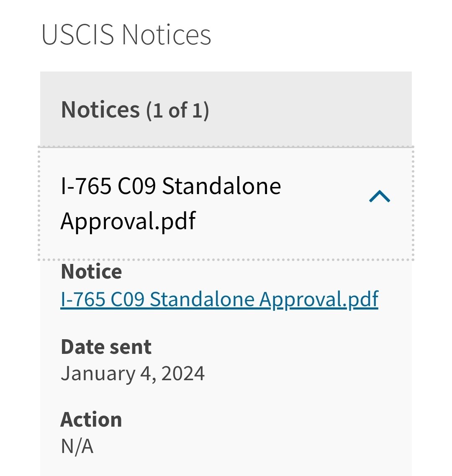Click the word Notices in page title
452x476 pixels.
[167, 35]
